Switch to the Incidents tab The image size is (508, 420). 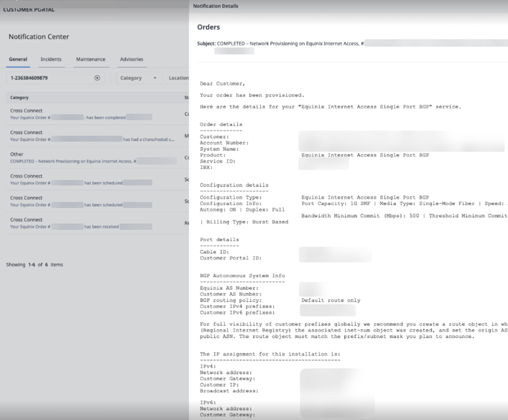(51, 59)
